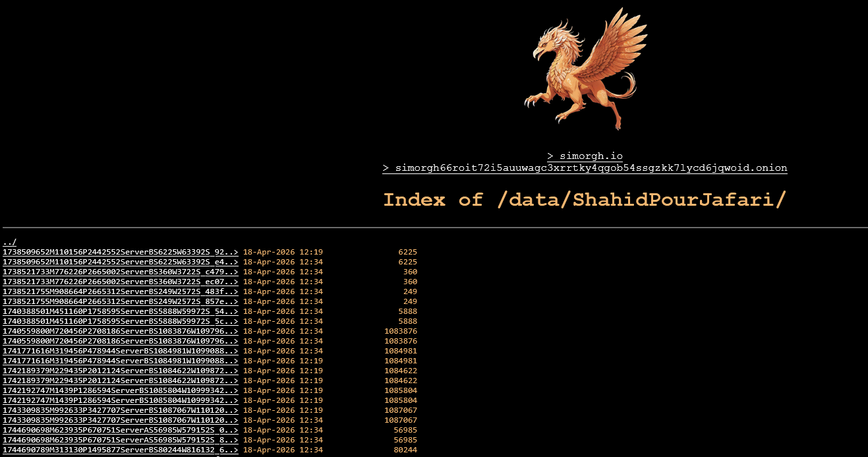The image size is (868, 457).
Task: Open the 1744690698 ServerAS file ending in 0
Action: pos(120,430)
